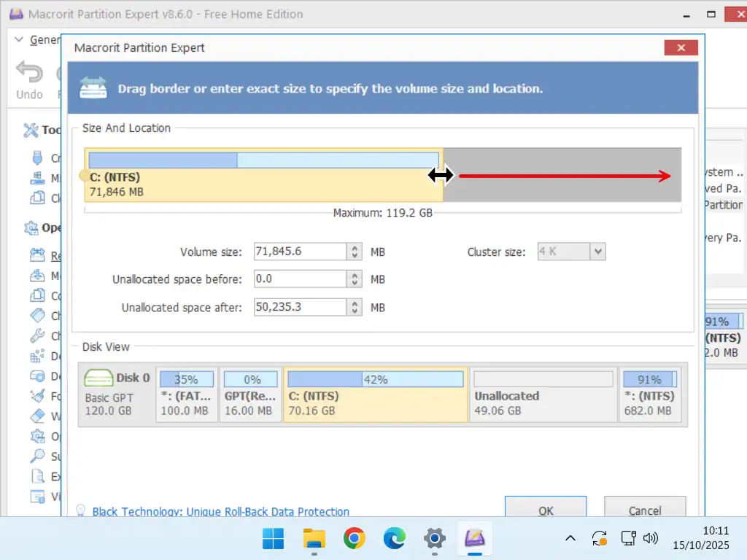Screen dimensions: 747x560
Task: Open the Black Technology Roll-Back Data Protection link
Action: coord(220,512)
